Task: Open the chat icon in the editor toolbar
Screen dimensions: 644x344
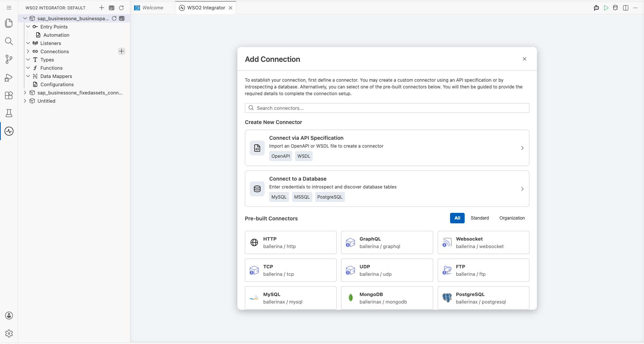Action: click(596, 7)
